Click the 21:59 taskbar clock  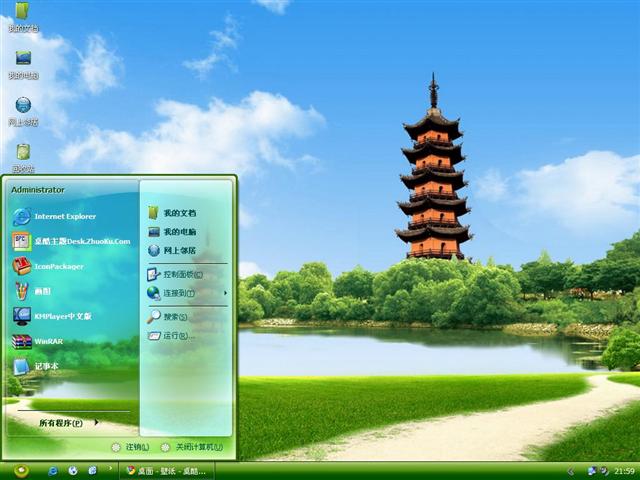click(624, 471)
